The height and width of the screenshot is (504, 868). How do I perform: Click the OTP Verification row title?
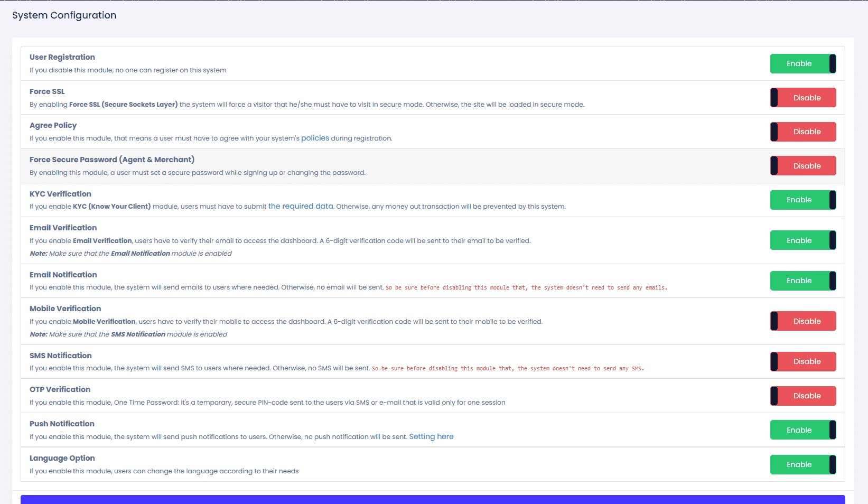point(60,389)
